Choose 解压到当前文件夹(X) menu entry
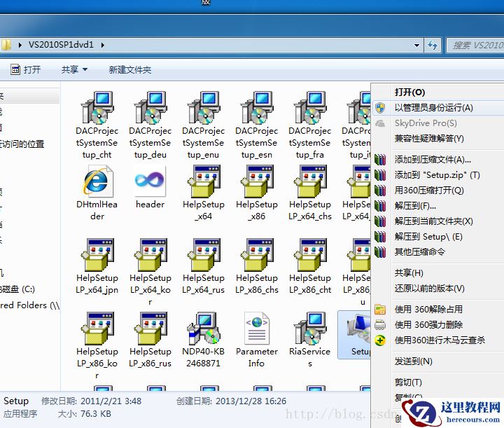Screen dimensions: 504x428 coord(437,221)
